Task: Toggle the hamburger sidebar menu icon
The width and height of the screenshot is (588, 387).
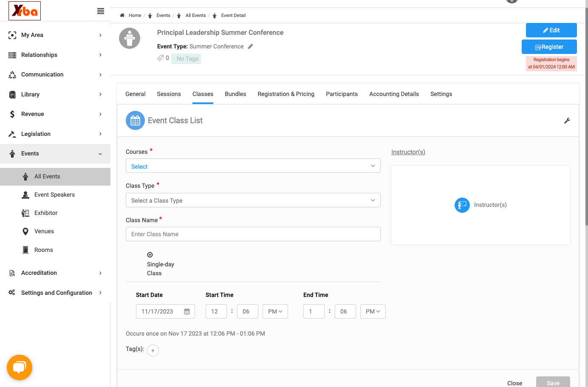Action: (101, 11)
